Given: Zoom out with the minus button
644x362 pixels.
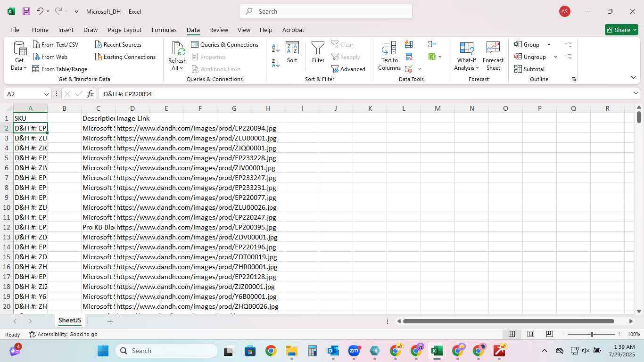Looking at the screenshot, I should click(563, 334).
